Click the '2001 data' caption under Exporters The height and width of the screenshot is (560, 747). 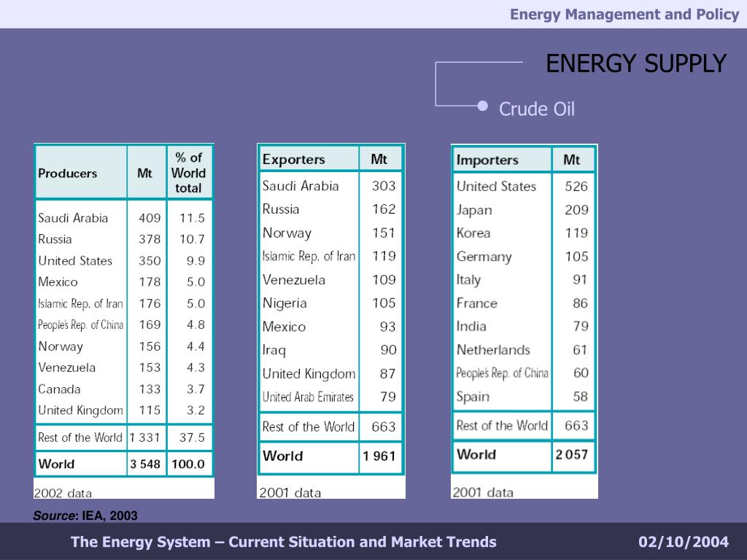[290, 492]
